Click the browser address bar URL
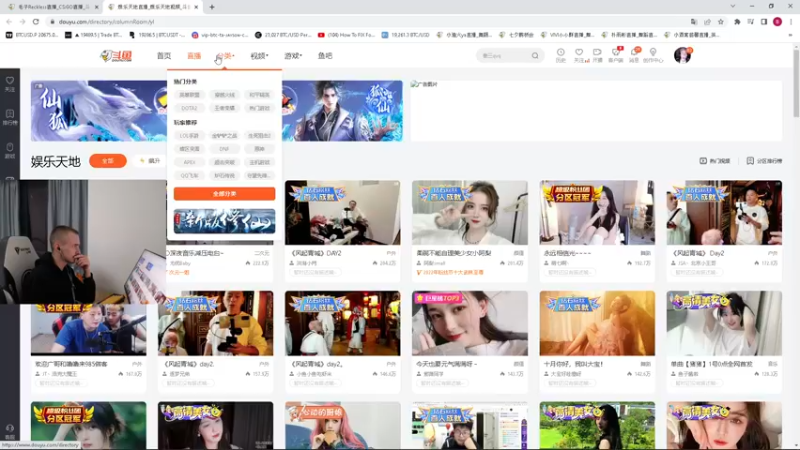800x450 pixels. pyautogui.click(x=106, y=22)
